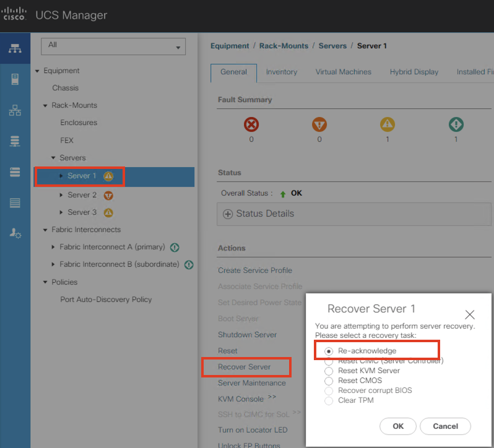This screenshot has width=494, height=448.
Task: Click the major fault orange icon
Action: coord(319,125)
